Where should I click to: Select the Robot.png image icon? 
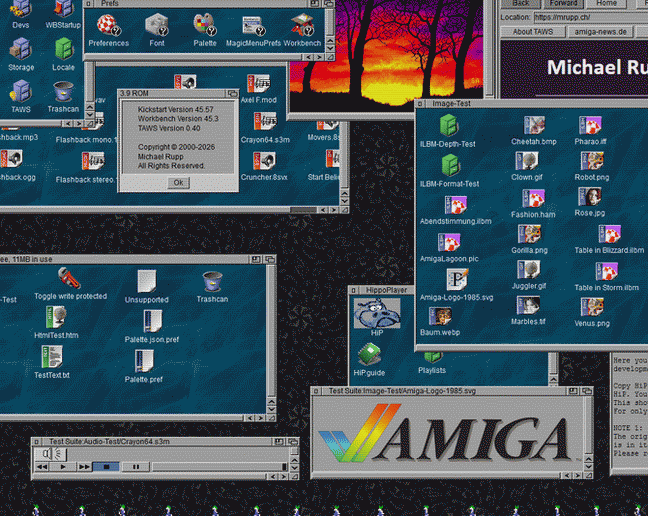coord(592,161)
